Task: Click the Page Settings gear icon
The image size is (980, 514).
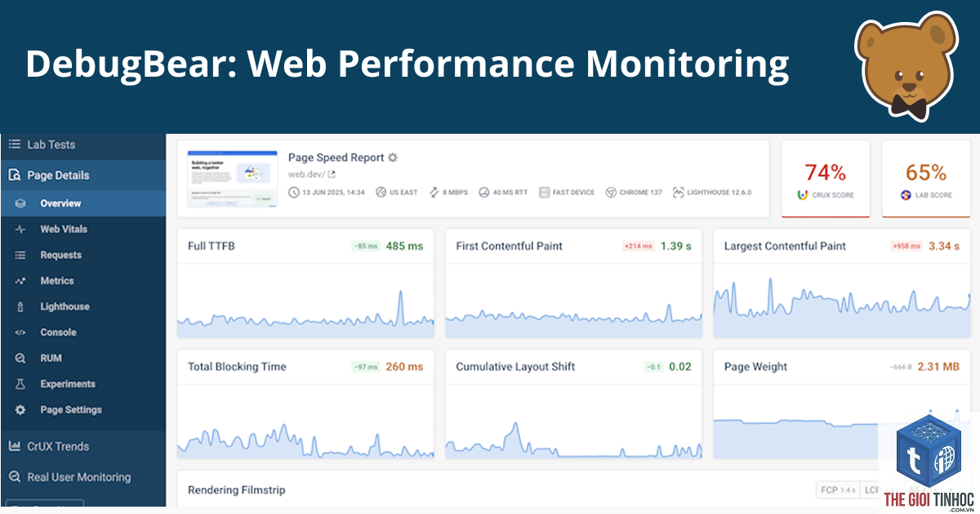Action: pyautogui.click(x=20, y=410)
